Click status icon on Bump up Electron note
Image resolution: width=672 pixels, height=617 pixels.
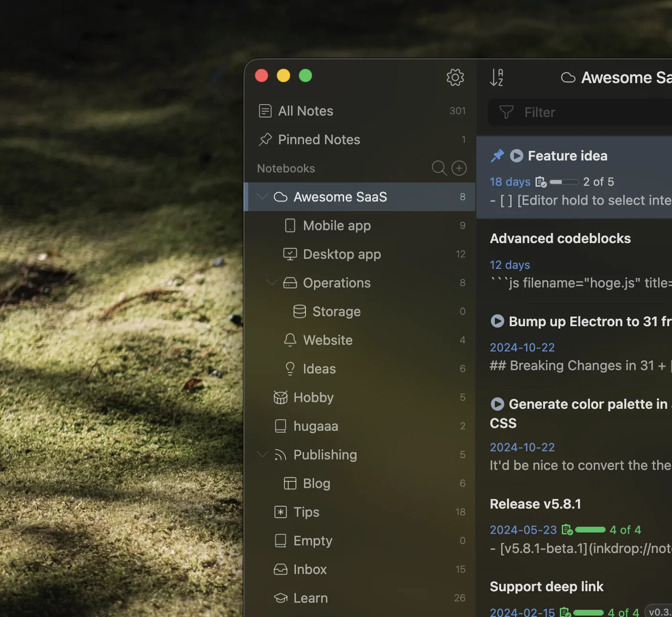point(497,321)
